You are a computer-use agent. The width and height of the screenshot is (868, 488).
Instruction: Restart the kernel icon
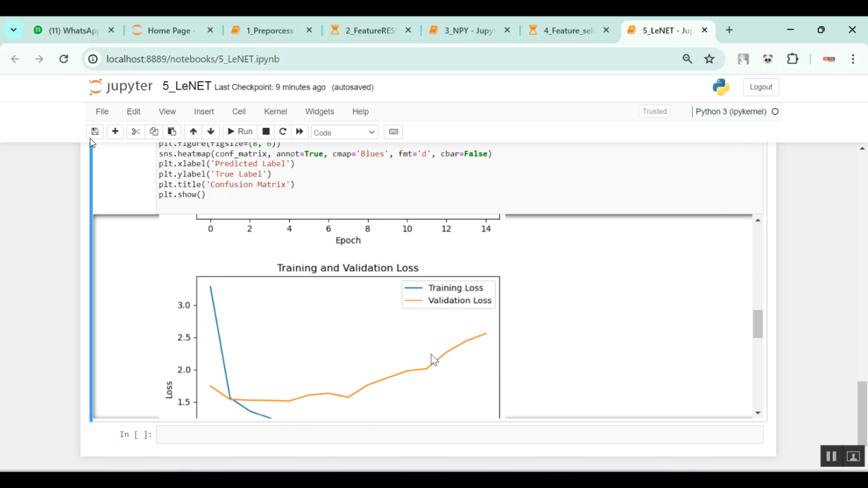coord(283,132)
